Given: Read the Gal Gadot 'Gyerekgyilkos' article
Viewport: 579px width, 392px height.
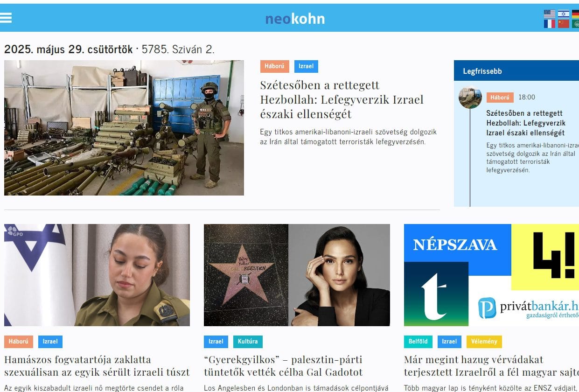Looking at the screenshot, I should pyautogui.click(x=283, y=366).
